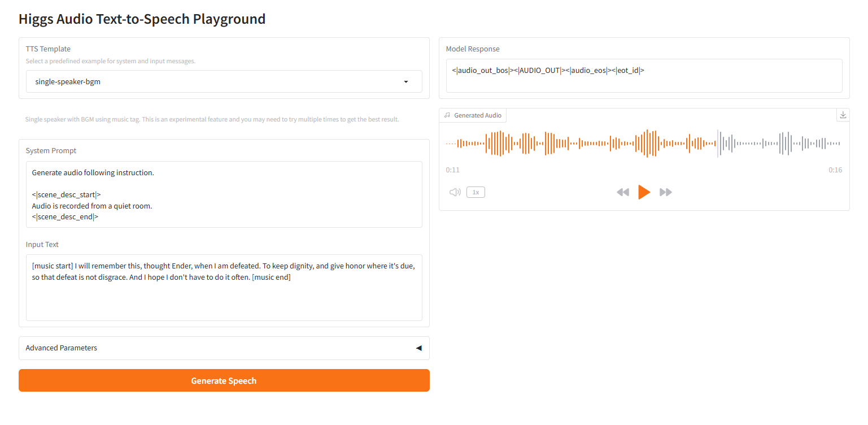868x425 pixels.
Task: Select the single-speaker-bgm template box
Action: coord(215,82)
